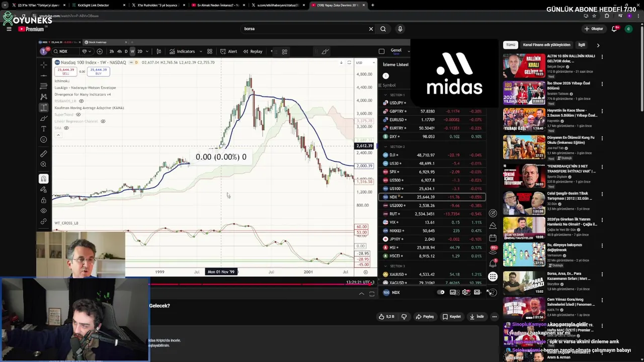Switch to 'Ev Almak Neden İmkansız' tab
The height and width of the screenshot is (362, 644).
[217, 5]
